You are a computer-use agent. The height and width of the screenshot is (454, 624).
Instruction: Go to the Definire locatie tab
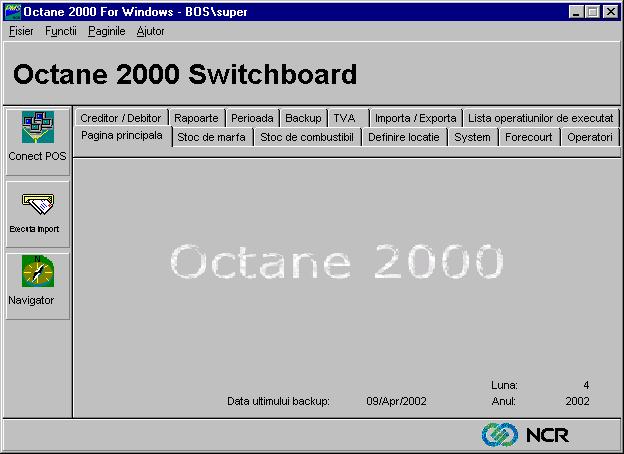pyautogui.click(x=404, y=137)
